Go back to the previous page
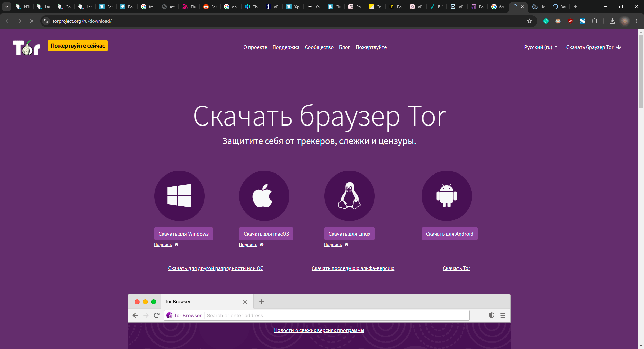 7,21
